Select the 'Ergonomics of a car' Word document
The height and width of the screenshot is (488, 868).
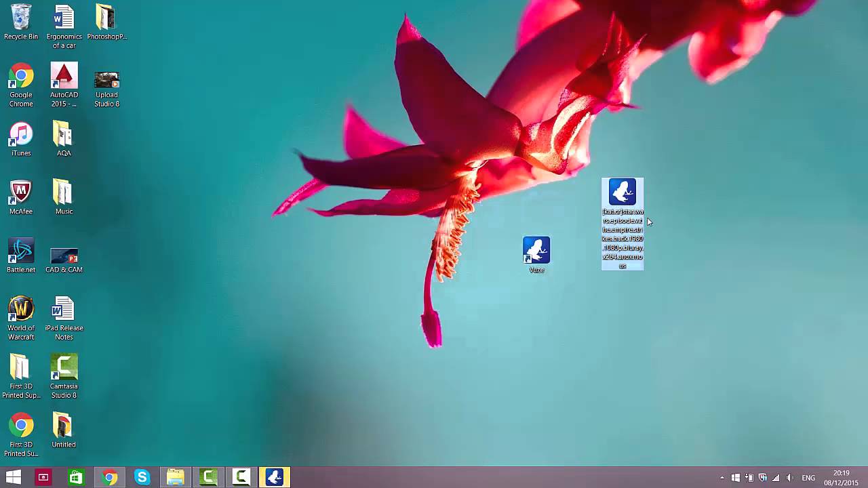coord(64,27)
